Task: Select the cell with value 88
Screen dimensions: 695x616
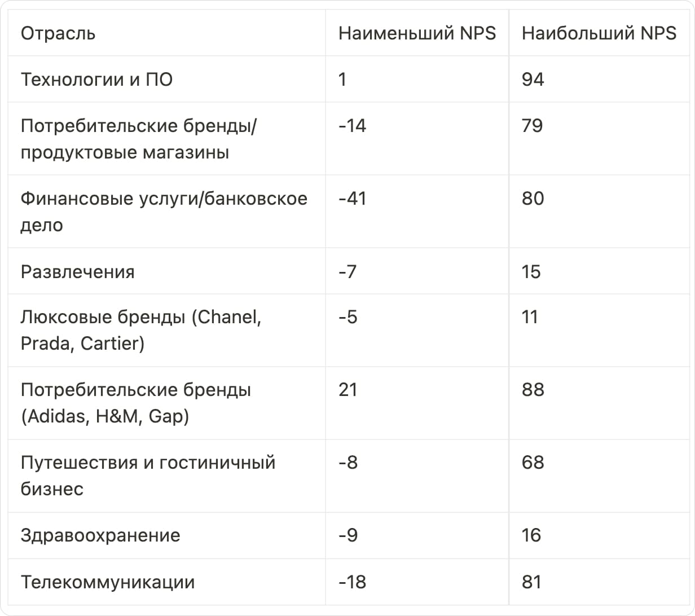Action: point(533,390)
